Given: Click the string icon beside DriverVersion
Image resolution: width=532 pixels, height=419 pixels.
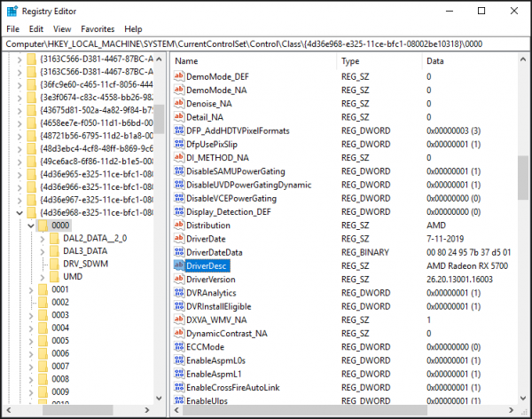Looking at the screenshot, I should pos(178,280).
